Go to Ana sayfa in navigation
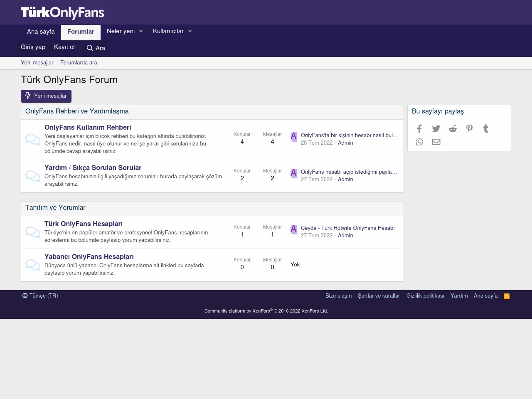Image resolution: width=532 pixels, height=399 pixels. click(41, 32)
